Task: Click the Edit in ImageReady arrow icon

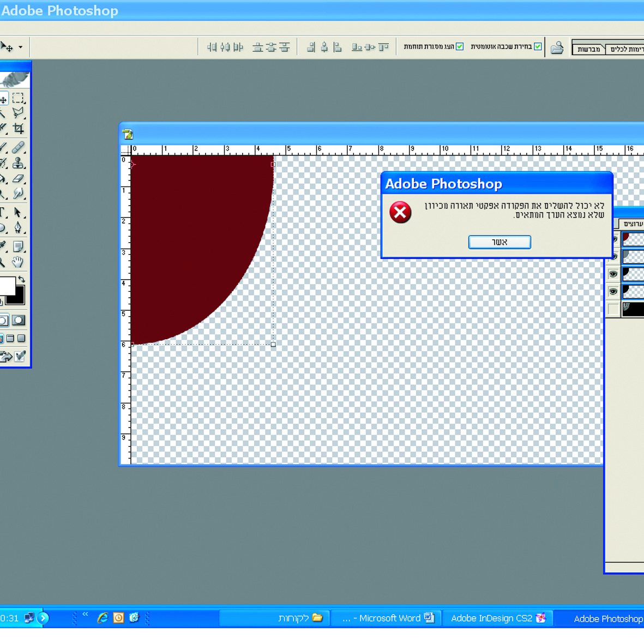Action: coord(6,357)
